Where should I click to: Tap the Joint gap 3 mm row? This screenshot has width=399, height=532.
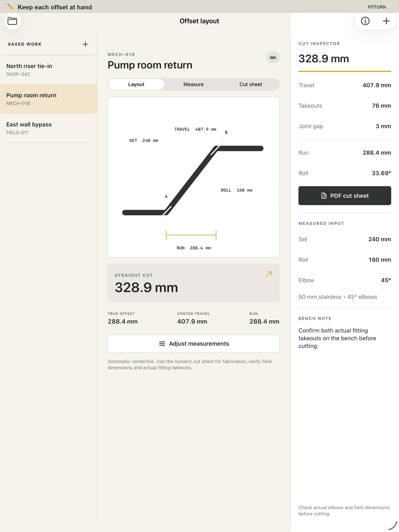345,126
